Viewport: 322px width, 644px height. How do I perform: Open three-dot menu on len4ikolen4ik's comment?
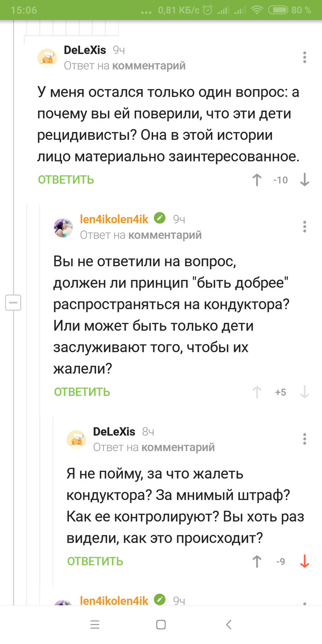tap(305, 227)
